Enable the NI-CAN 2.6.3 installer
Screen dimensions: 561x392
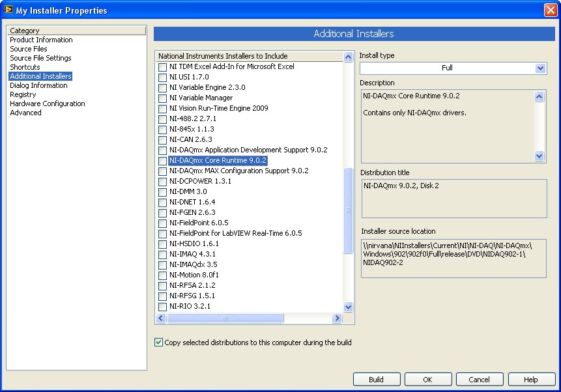tap(162, 140)
